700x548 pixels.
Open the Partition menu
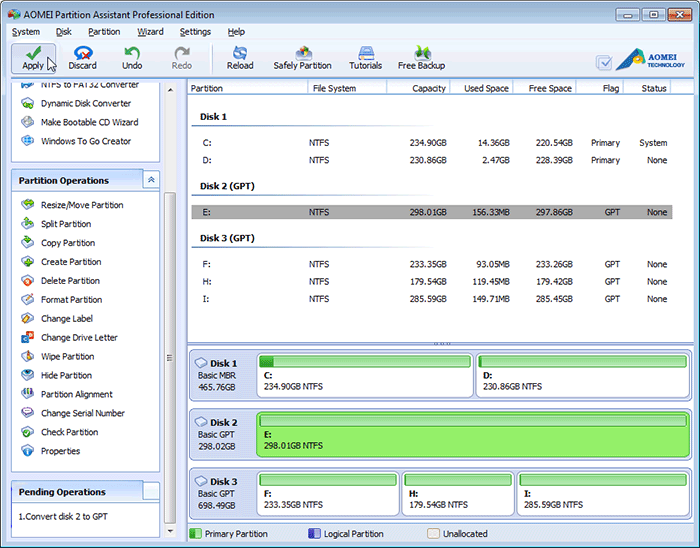tap(104, 32)
